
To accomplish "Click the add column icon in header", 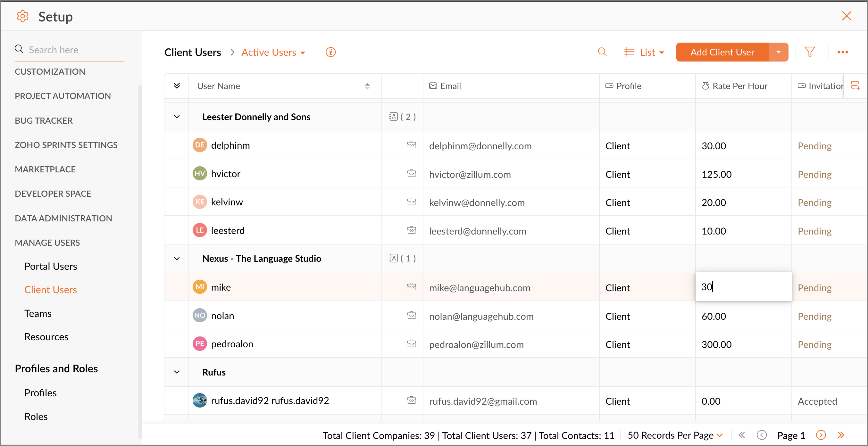I will coord(855,86).
